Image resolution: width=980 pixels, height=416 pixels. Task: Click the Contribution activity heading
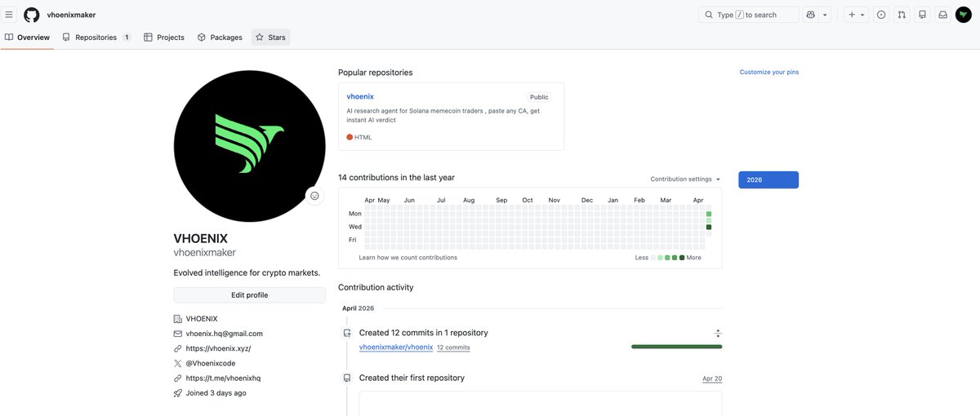coord(376,287)
